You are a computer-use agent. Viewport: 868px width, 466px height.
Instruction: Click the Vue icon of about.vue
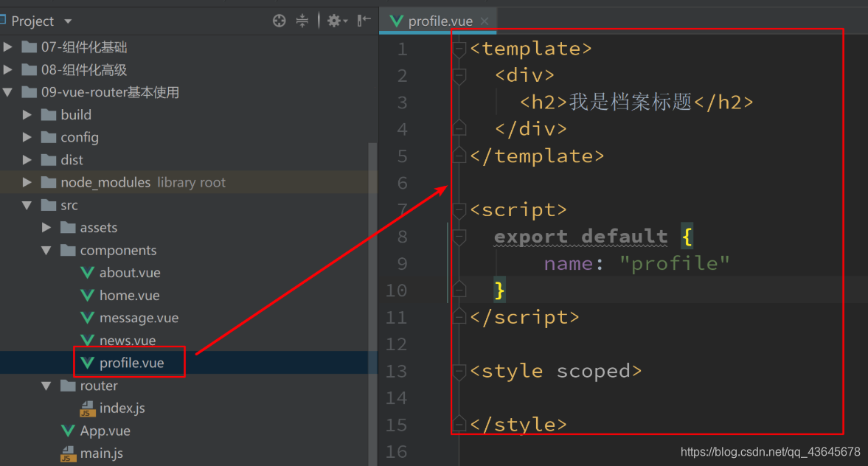coord(88,273)
